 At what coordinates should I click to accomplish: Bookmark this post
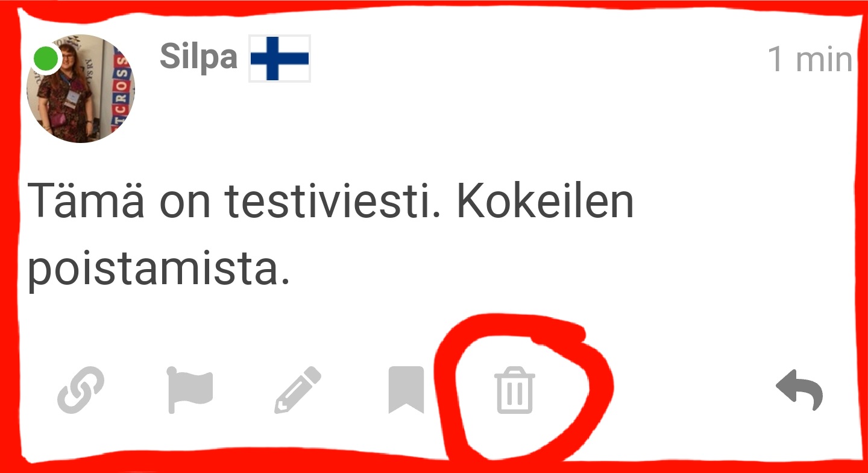(x=406, y=390)
